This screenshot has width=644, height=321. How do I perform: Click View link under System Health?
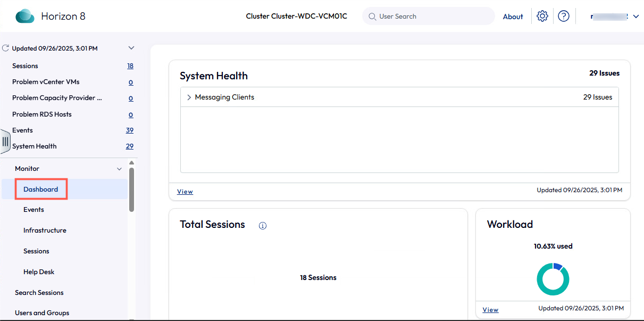(x=185, y=192)
